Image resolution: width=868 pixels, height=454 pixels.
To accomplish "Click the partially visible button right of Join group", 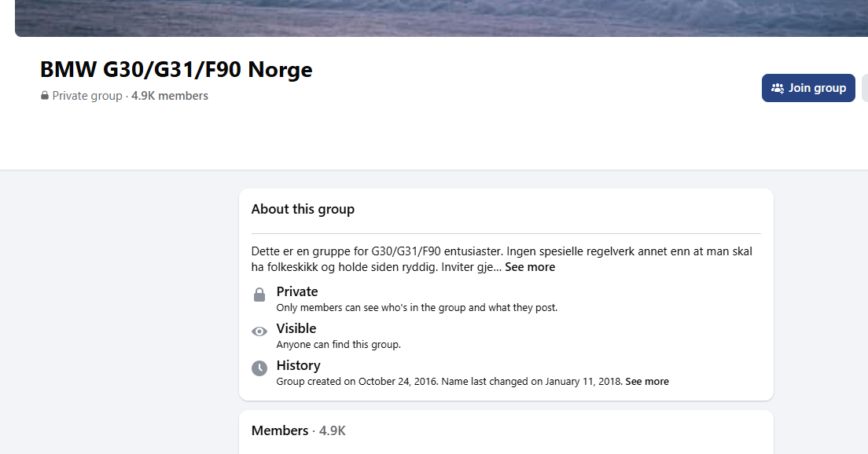I will [865, 88].
